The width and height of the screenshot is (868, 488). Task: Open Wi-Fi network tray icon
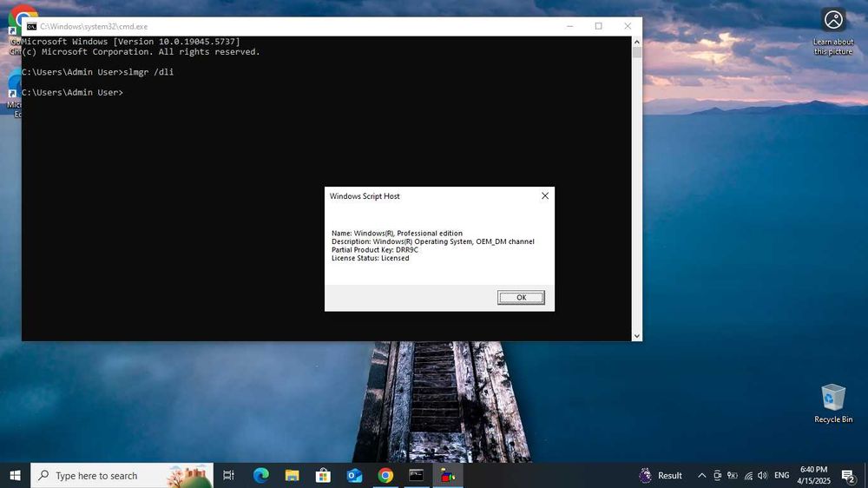(x=748, y=475)
